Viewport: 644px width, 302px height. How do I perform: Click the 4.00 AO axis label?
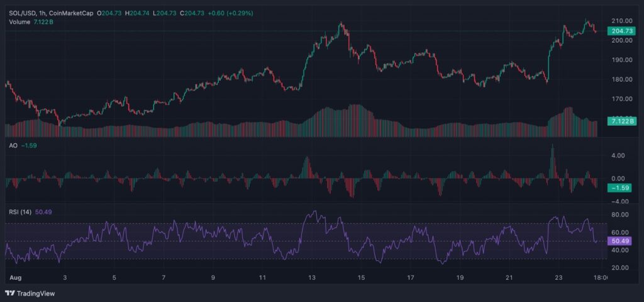(x=619, y=156)
